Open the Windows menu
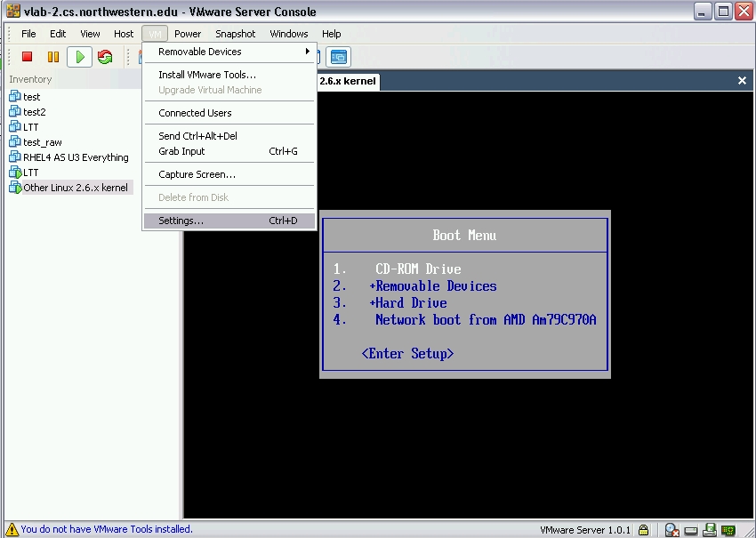Viewport: 756px width, 538px height. coord(289,34)
